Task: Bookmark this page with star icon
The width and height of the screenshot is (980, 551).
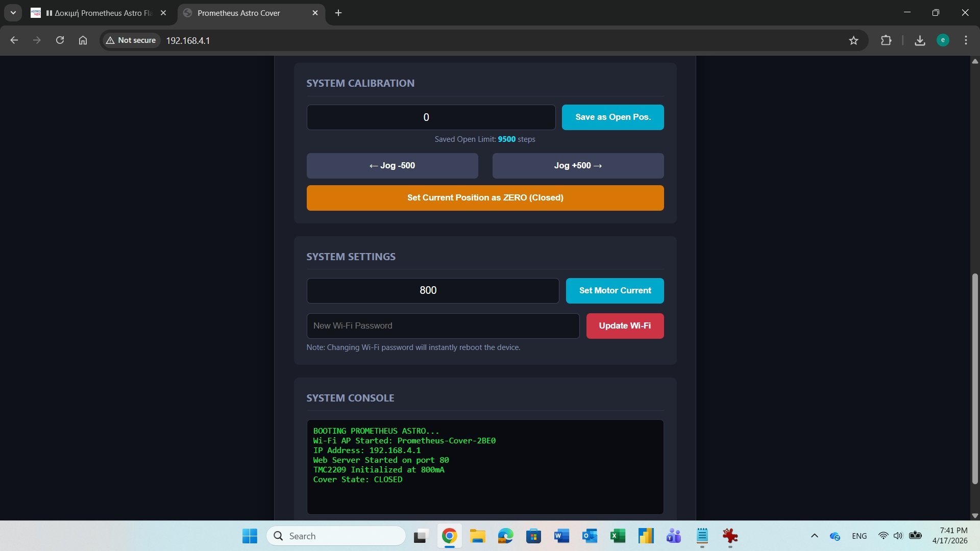Action: pyautogui.click(x=853, y=40)
